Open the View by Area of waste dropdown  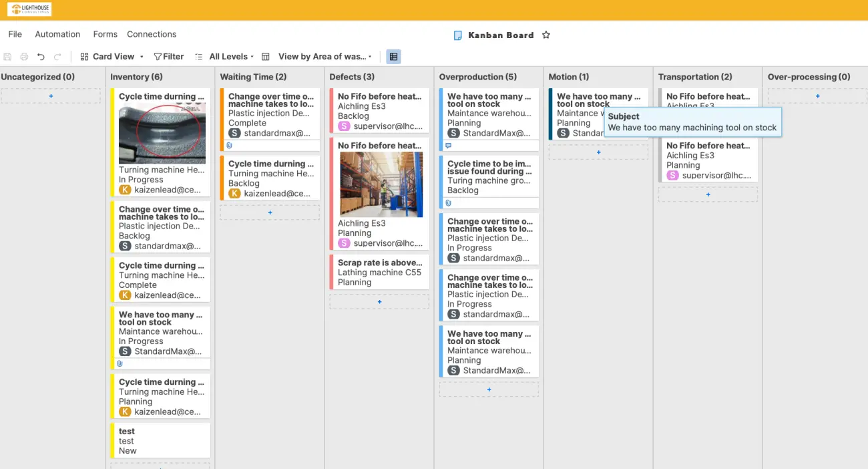tap(324, 57)
